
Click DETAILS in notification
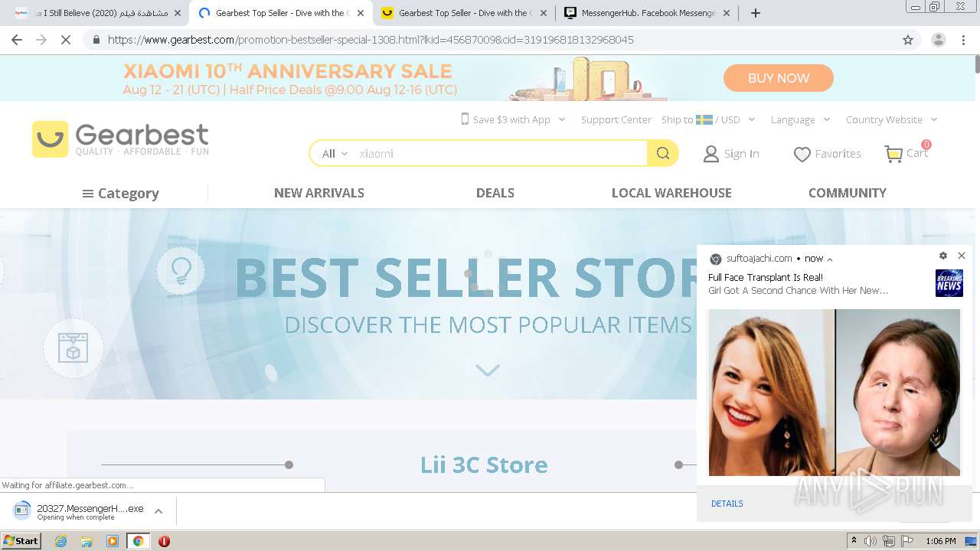click(x=727, y=504)
